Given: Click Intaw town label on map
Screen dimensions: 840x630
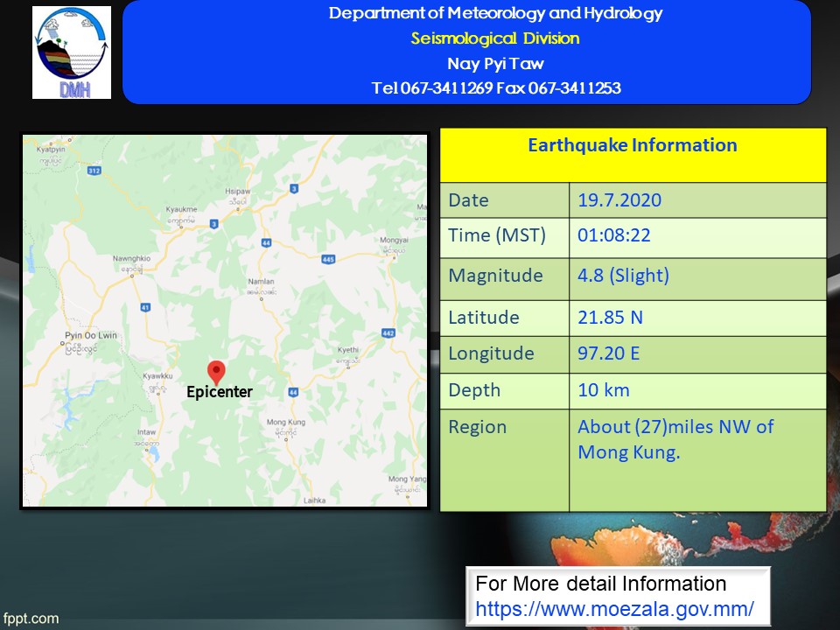Looking at the screenshot, I should [147, 431].
